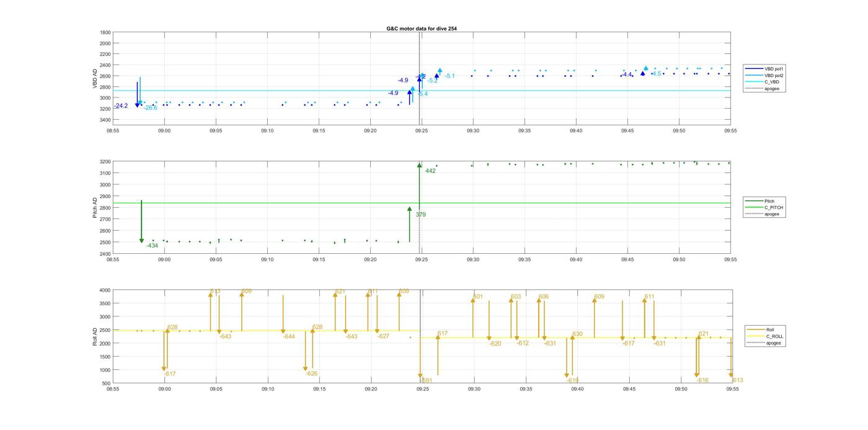Click the '4000' tick on Roll axis
The width and height of the screenshot is (868, 430).
(x=105, y=290)
